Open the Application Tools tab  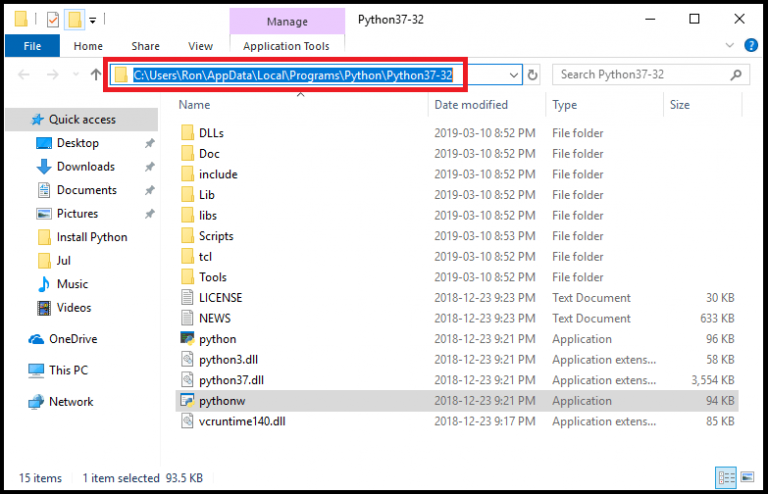click(x=287, y=46)
